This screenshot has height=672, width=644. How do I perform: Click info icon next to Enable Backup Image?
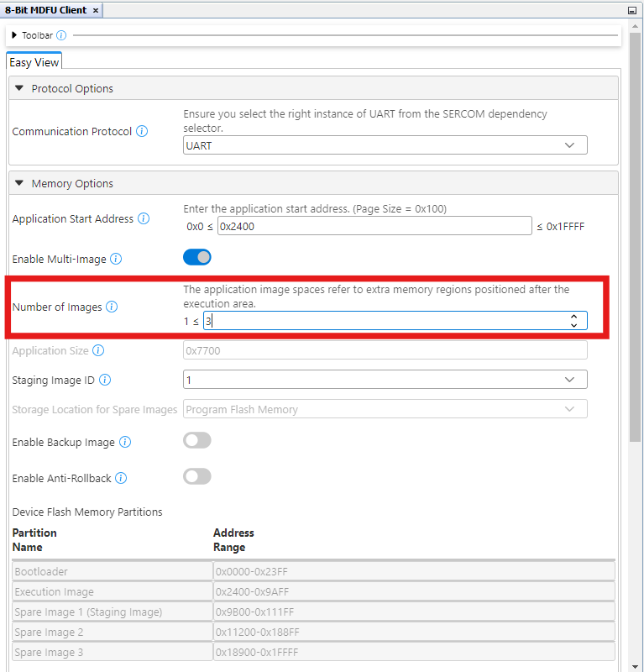click(x=125, y=443)
